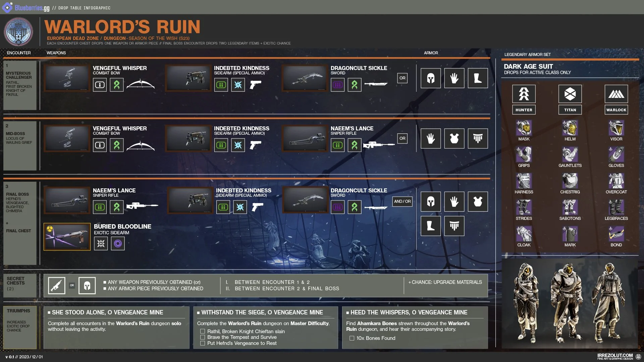Check 'Put Hefnd's Vengeance to Rest' box
The image size is (644, 362).
point(203,343)
